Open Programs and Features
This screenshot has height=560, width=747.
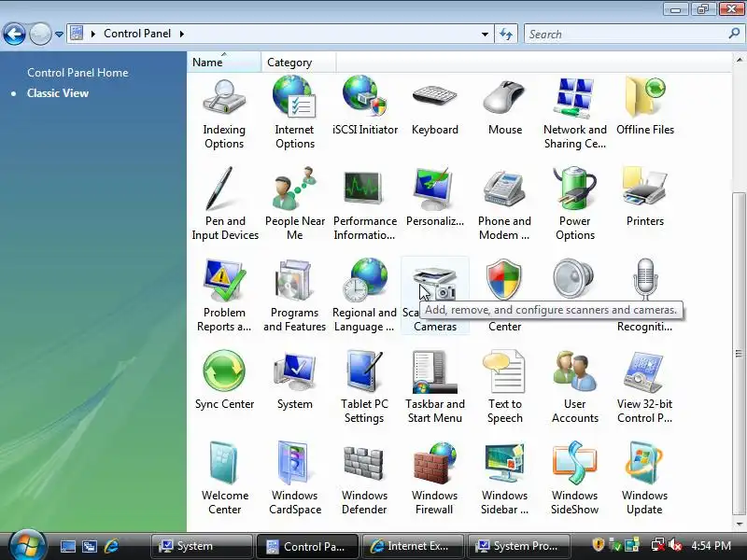coord(294,296)
